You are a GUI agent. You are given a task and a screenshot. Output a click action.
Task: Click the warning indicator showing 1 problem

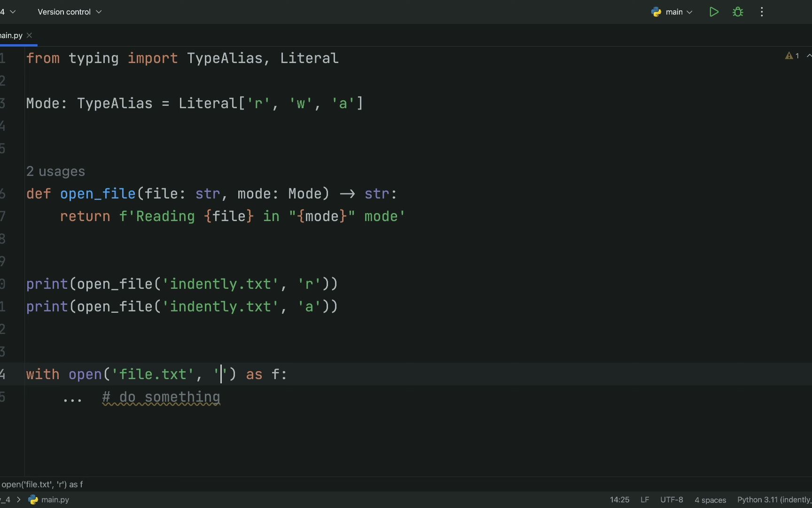click(792, 56)
